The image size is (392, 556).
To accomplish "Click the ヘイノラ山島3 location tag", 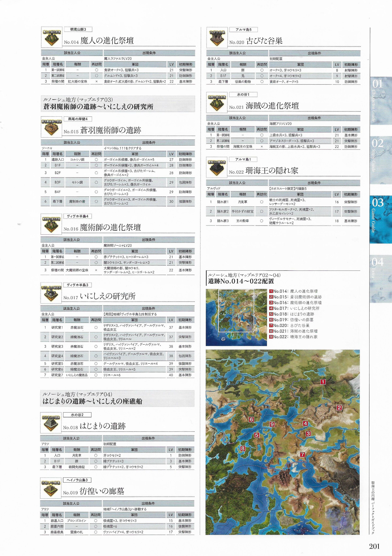I will 77,480.
